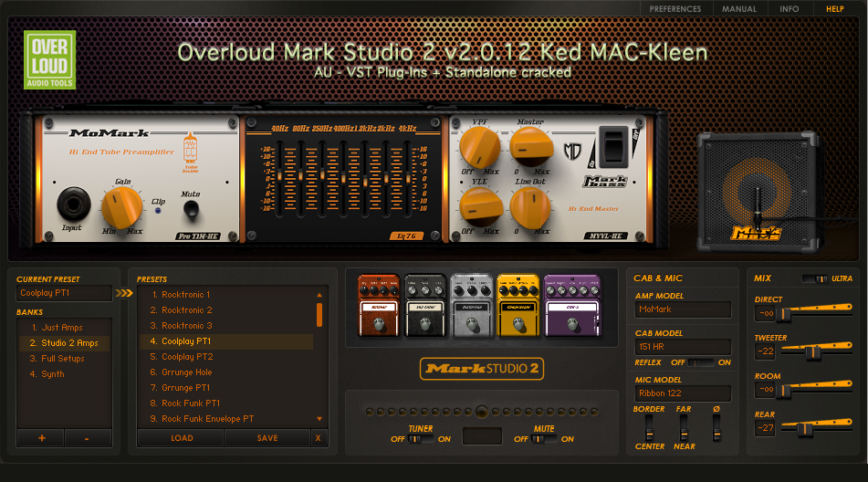
Task: Toggle the Reflex off/on switch
Action: 701,362
